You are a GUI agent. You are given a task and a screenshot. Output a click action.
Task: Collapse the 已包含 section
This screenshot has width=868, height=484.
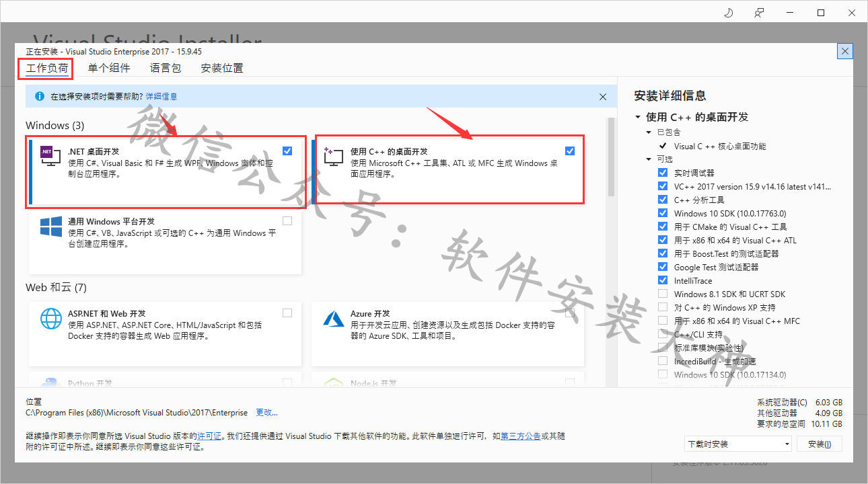[x=649, y=132]
